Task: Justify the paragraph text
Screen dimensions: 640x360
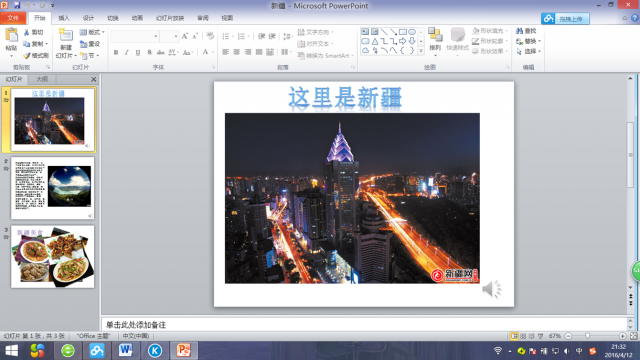Action: pos(259,52)
